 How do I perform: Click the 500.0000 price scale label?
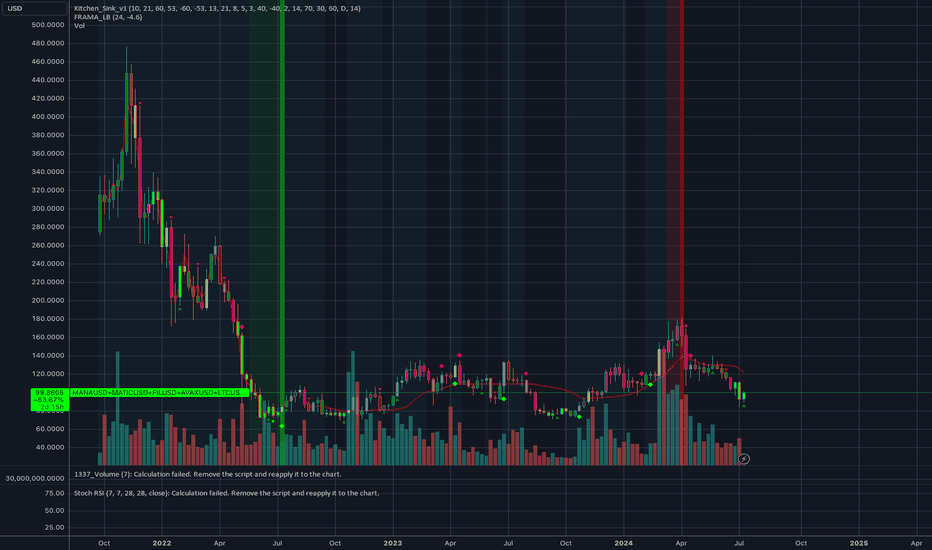tap(48, 25)
